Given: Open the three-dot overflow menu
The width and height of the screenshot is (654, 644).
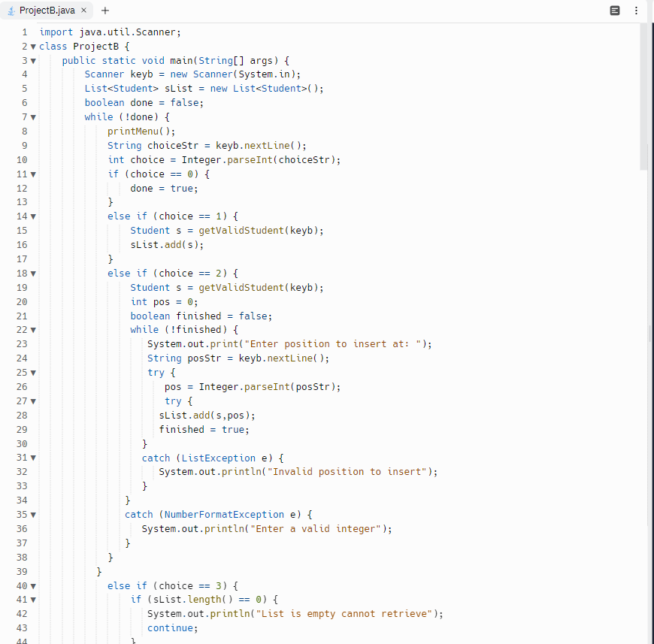Looking at the screenshot, I should coord(636,11).
